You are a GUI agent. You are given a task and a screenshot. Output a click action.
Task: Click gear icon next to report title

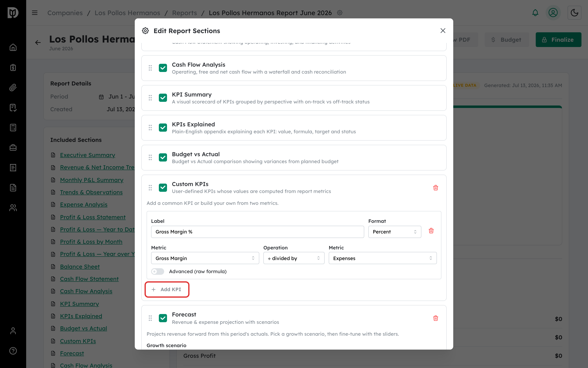tap(340, 13)
